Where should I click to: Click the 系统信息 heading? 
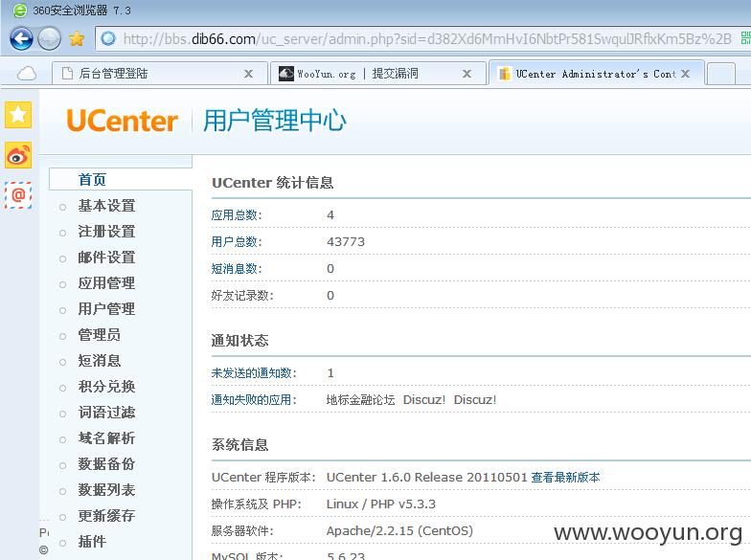pyautogui.click(x=239, y=445)
